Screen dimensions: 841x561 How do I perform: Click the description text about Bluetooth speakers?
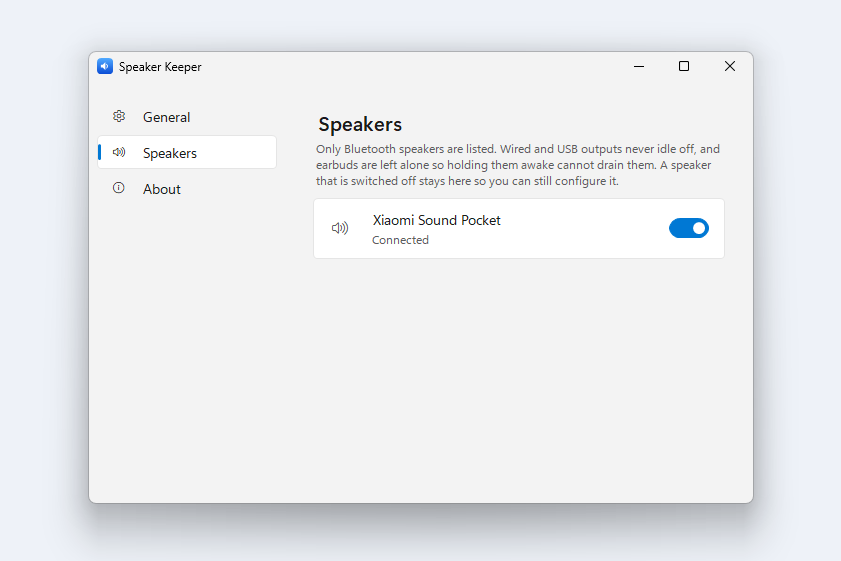(518, 165)
